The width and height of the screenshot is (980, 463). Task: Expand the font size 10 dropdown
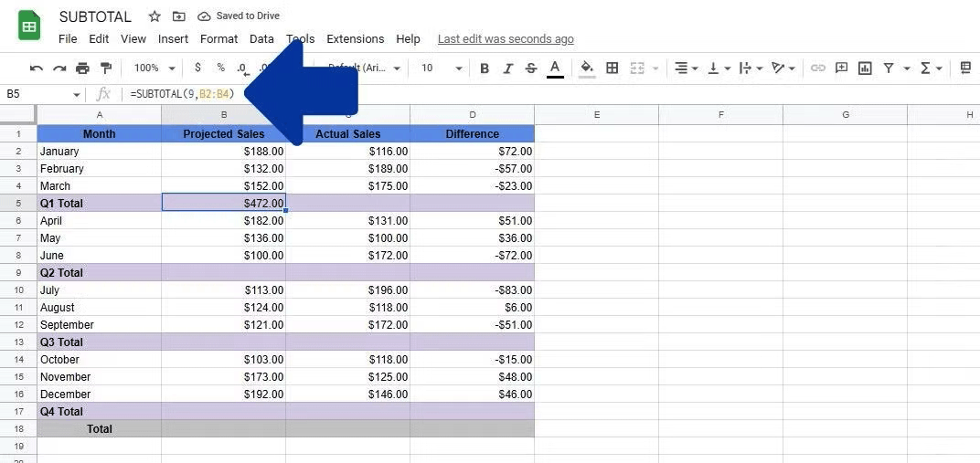442,68
